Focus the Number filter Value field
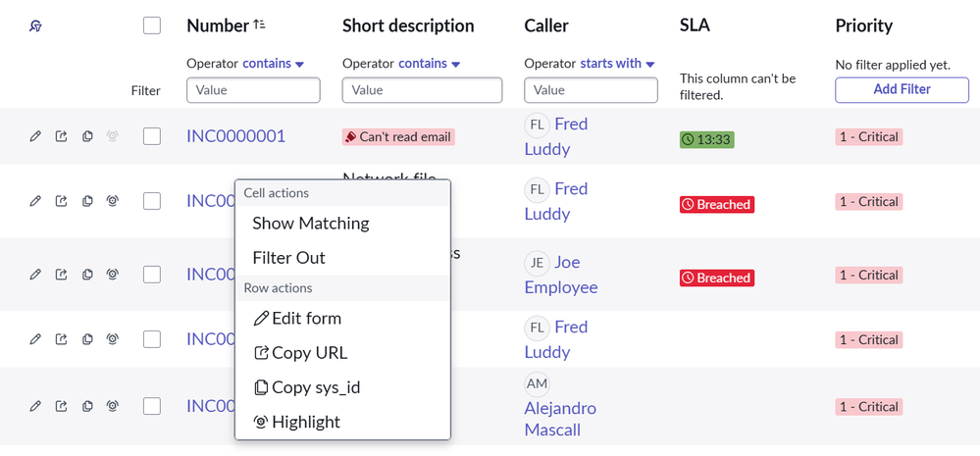The width and height of the screenshot is (980, 456). [x=253, y=90]
